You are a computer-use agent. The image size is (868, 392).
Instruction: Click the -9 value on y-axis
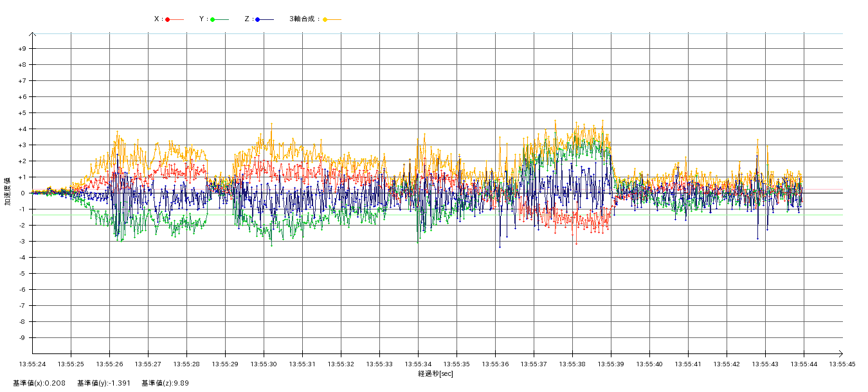coord(22,338)
